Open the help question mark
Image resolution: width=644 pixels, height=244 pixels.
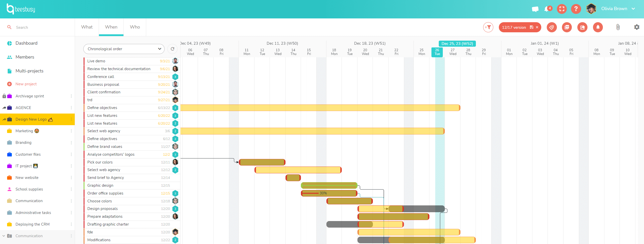576,9
